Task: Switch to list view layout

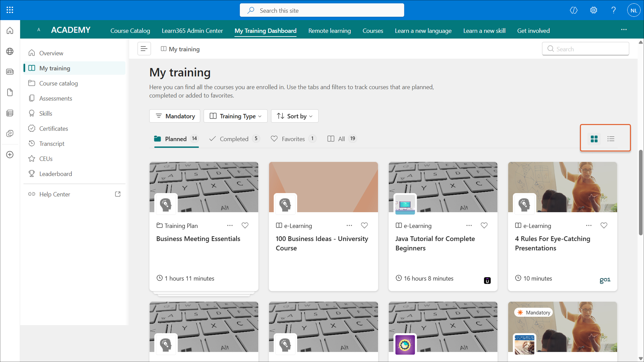Action: coord(611,139)
